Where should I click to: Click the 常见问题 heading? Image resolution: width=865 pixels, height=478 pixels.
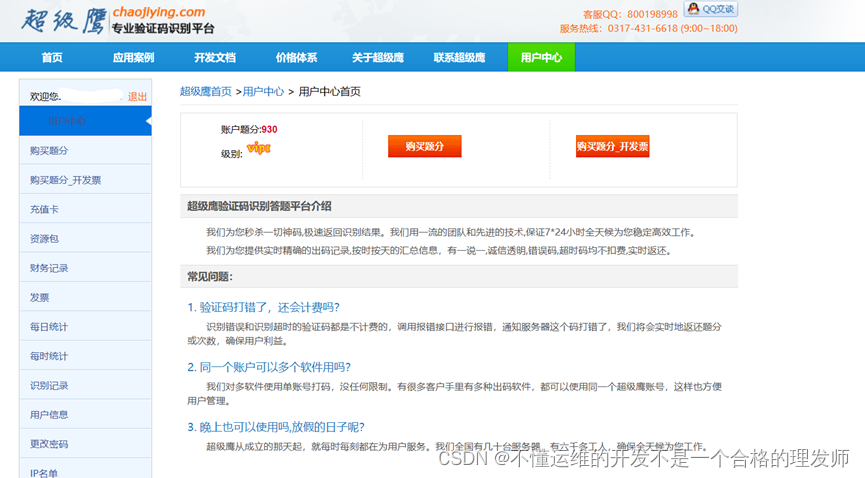click(210, 277)
